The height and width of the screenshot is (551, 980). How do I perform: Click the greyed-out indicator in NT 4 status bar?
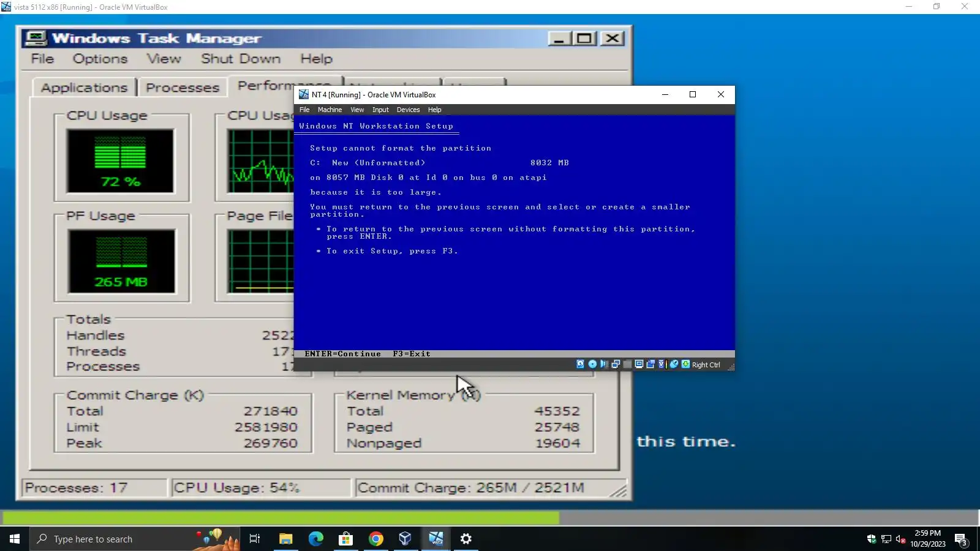click(627, 364)
